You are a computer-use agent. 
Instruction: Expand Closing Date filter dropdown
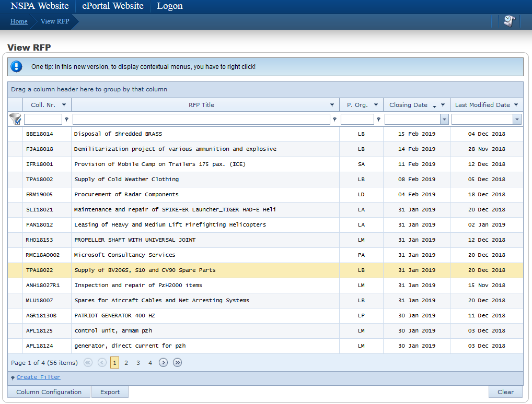point(444,120)
